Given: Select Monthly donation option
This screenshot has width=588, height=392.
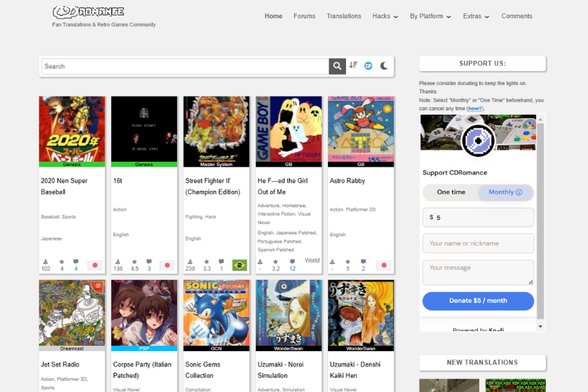Looking at the screenshot, I should (x=505, y=192).
